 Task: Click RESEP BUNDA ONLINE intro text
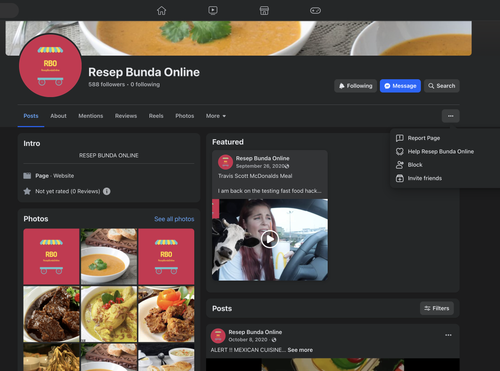point(109,156)
